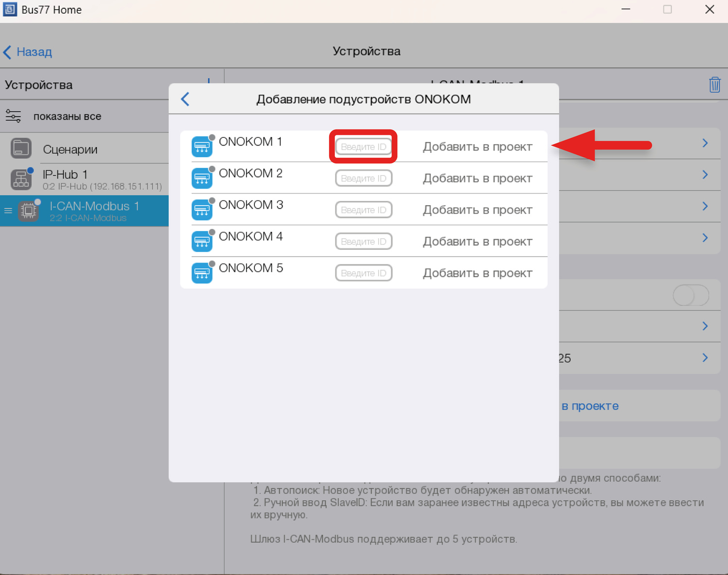Image resolution: width=728 pixels, height=575 pixels.
Task: Click the trash delete device icon
Action: 714,85
